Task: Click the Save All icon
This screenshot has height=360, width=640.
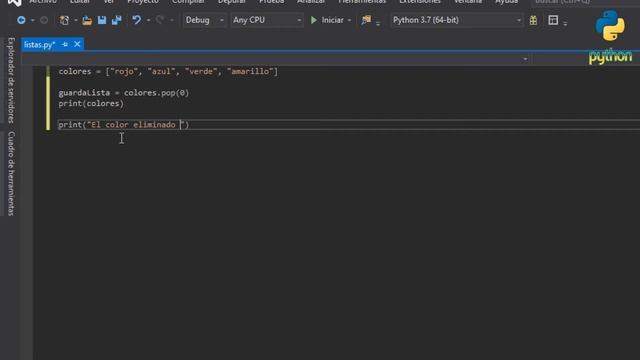Action: click(x=117, y=20)
